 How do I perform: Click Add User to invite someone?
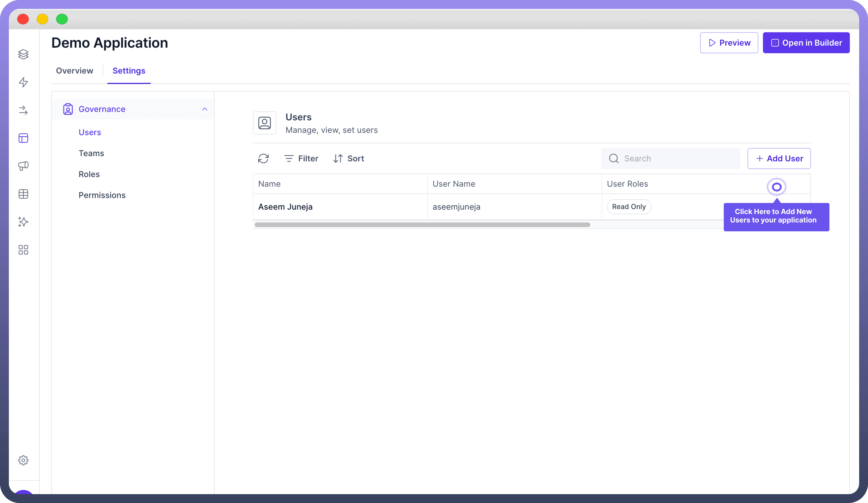coord(779,158)
